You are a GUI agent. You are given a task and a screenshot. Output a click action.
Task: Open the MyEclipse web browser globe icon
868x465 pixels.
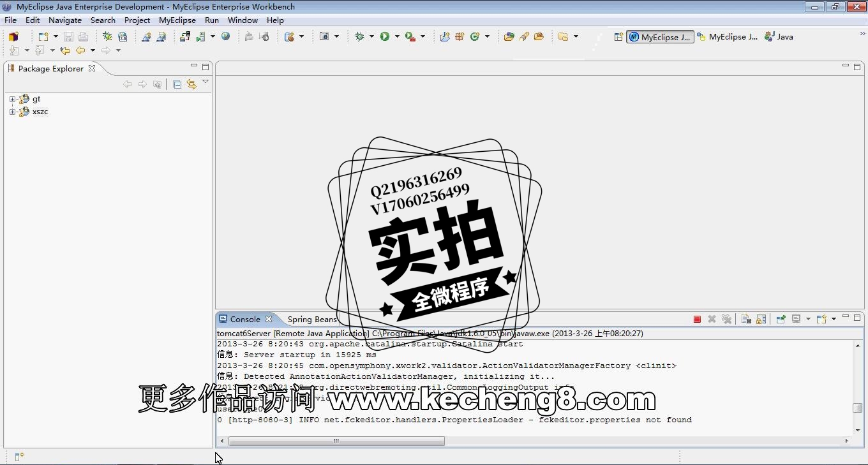pos(225,36)
